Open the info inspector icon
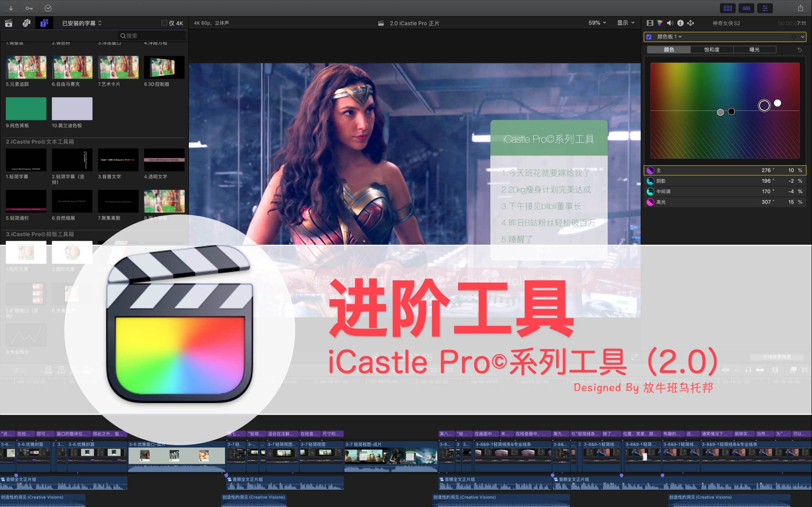This screenshot has height=507, width=812. tap(680, 23)
